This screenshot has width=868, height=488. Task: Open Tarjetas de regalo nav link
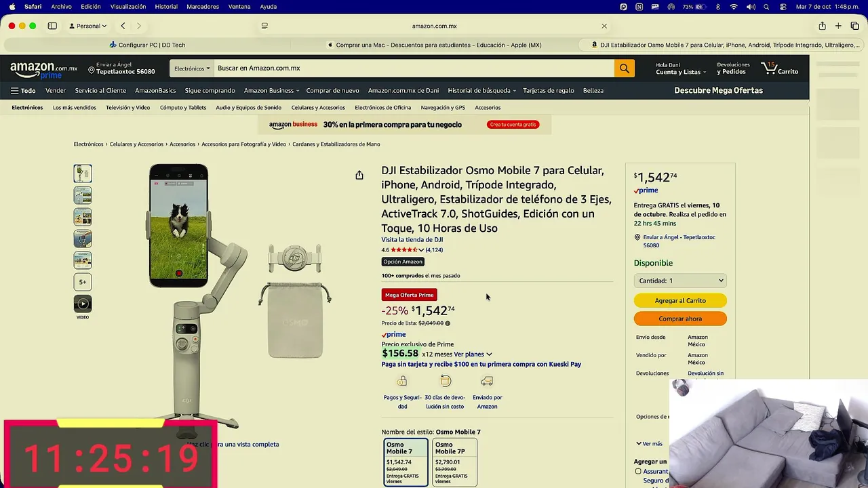point(549,90)
